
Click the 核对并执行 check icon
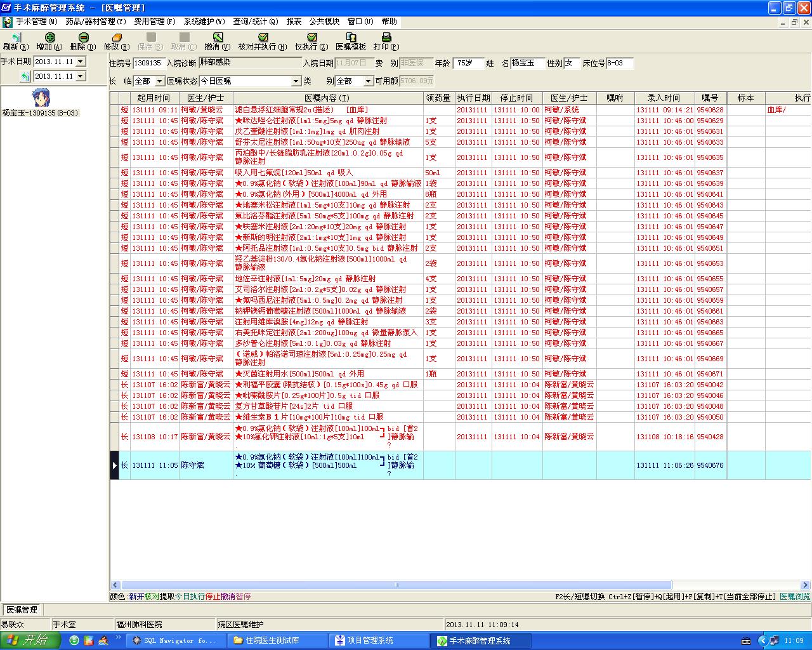coord(263,37)
